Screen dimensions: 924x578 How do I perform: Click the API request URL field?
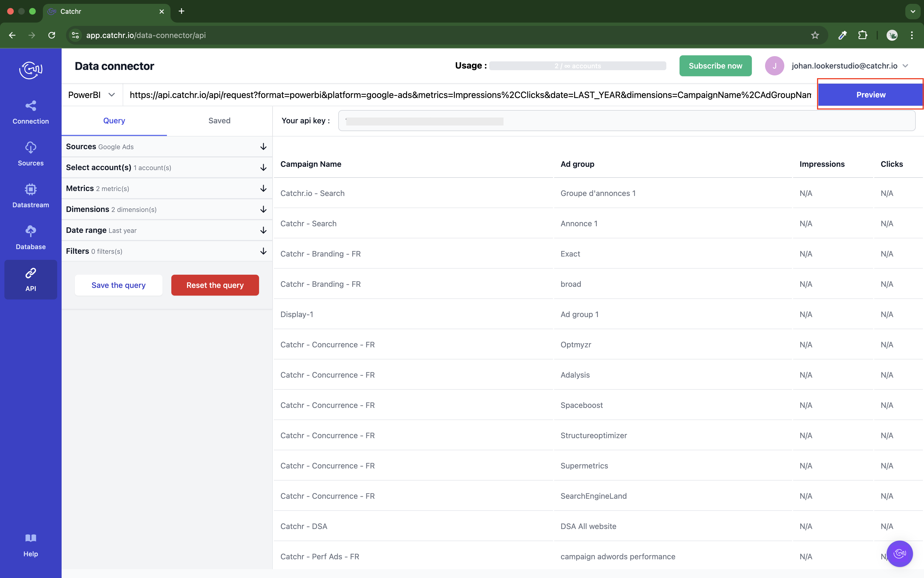[x=471, y=95]
